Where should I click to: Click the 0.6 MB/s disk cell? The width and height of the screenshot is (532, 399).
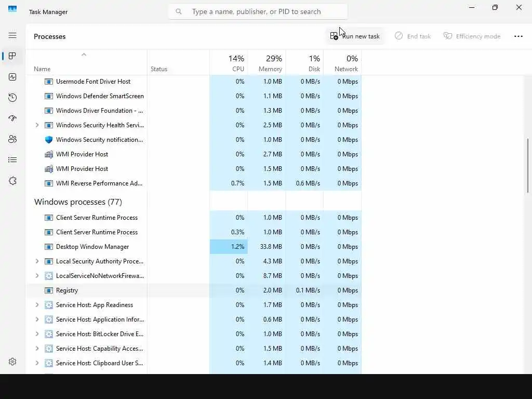point(304,183)
